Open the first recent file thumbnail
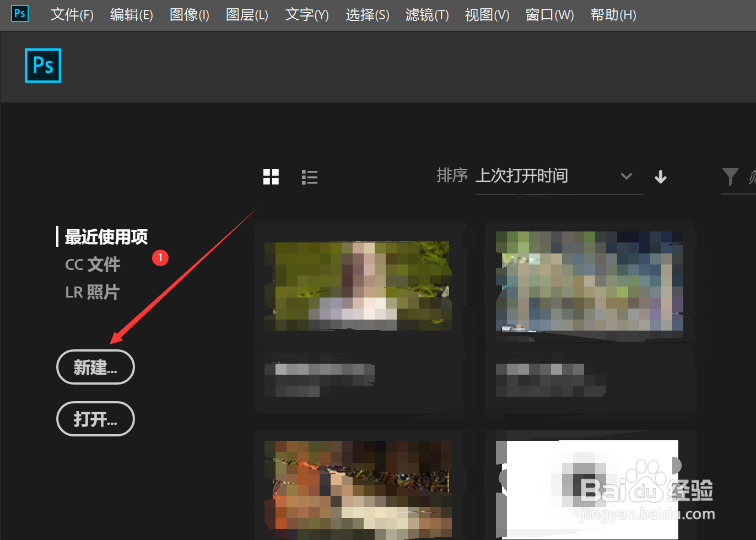The image size is (756, 540). pyautogui.click(x=358, y=287)
